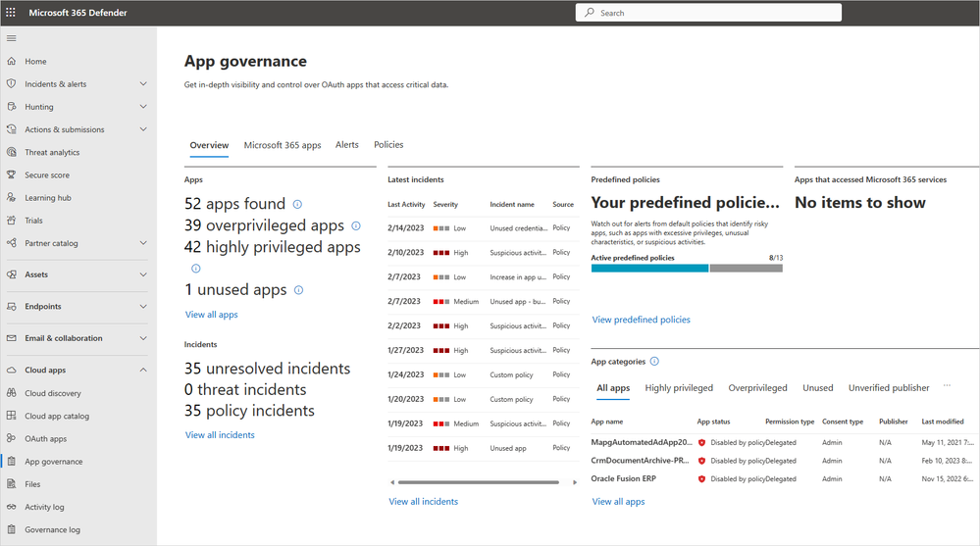
Task: Click the Active predefined policies progress bar
Action: pos(687,268)
